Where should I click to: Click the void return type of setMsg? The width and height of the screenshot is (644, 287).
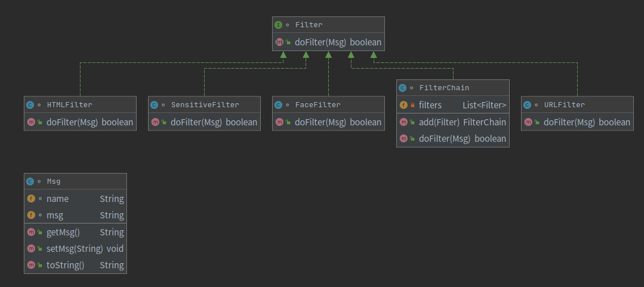coord(115,249)
